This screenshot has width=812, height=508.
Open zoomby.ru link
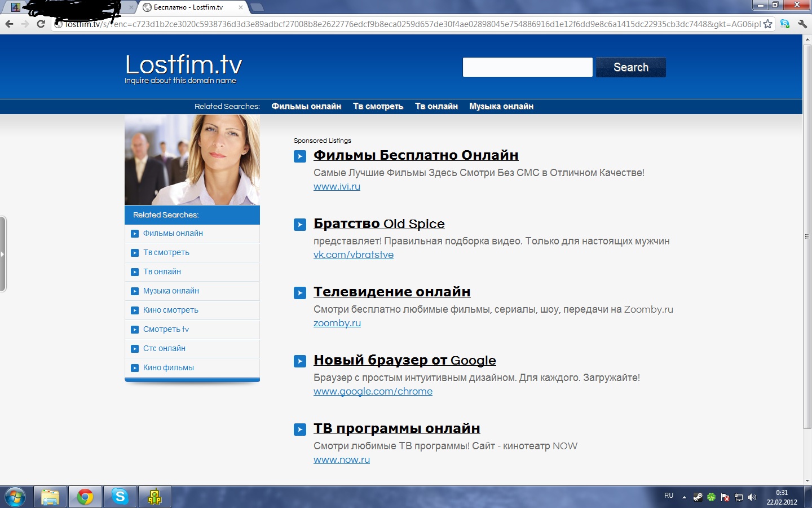point(337,323)
